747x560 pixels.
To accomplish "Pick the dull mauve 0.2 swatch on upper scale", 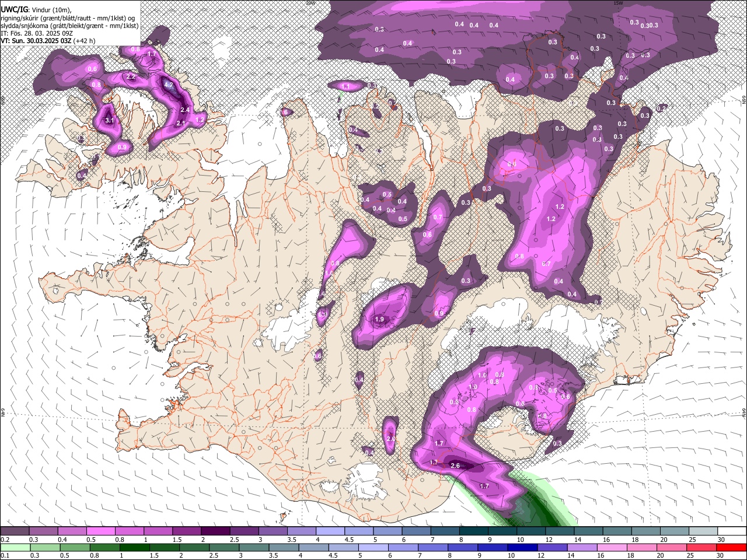I will click(x=15, y=531).
